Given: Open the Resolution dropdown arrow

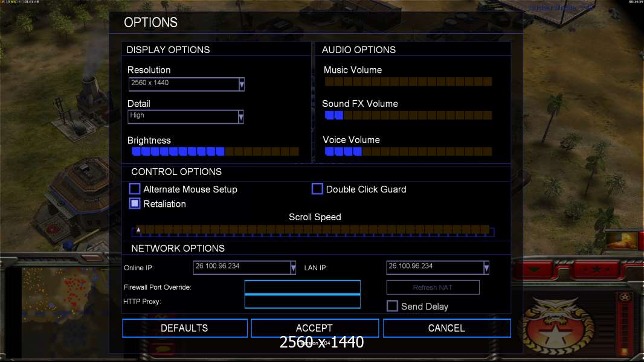Looking at the screenshot, I should pos(242,84).
